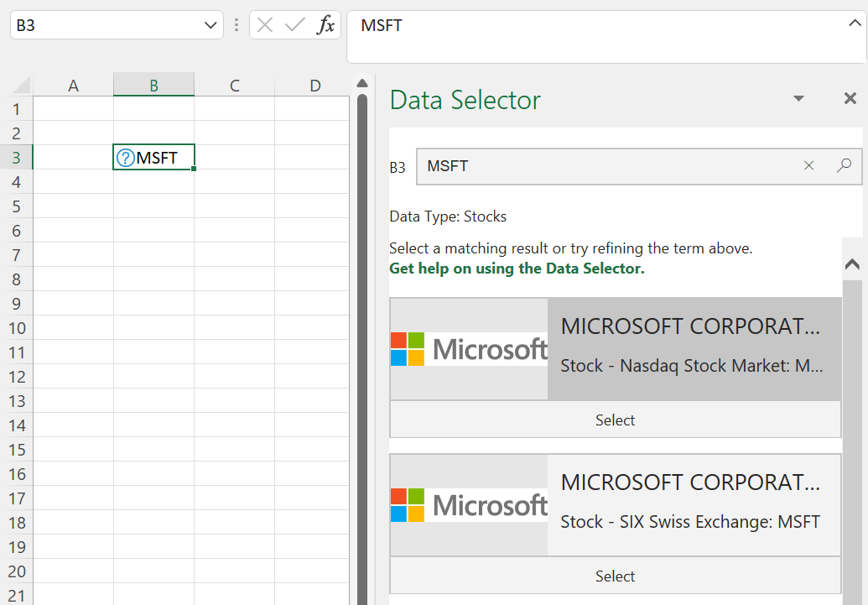868x605 pixels.
Task: Click the 'Data Type: Stocks' label
Action: 448,216
